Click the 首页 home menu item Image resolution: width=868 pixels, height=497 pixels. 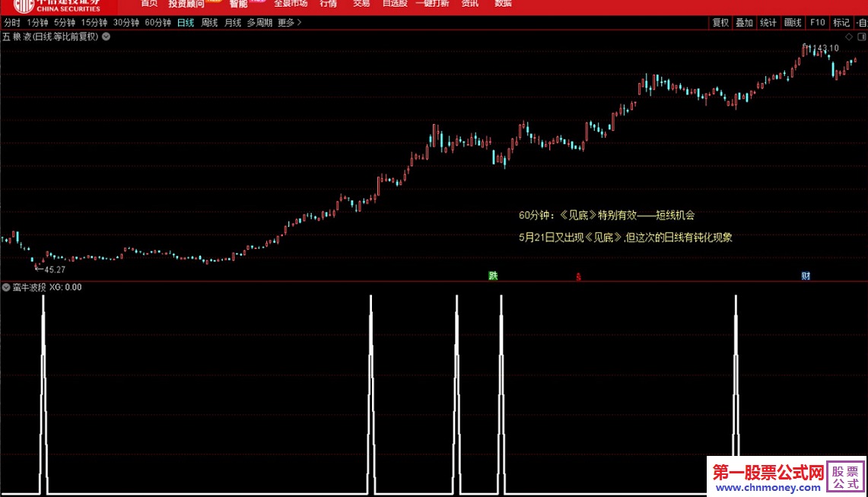click(149, 3)
